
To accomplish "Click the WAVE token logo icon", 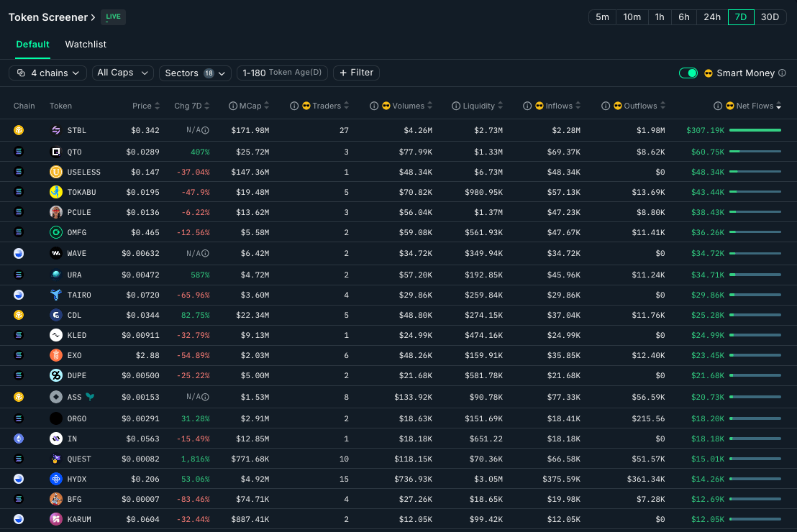I will pos(56,253).
